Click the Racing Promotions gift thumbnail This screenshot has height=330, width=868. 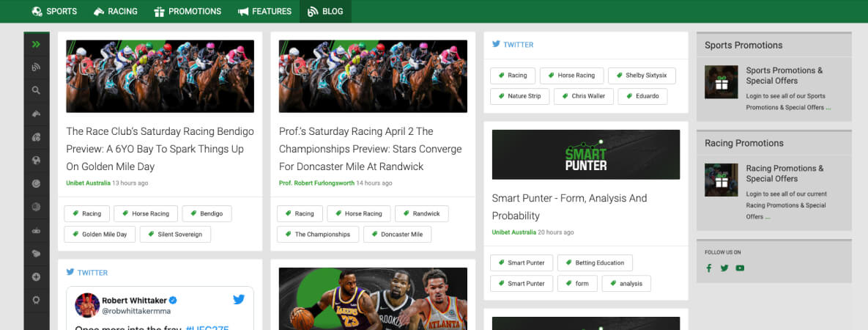pos(721,180)
